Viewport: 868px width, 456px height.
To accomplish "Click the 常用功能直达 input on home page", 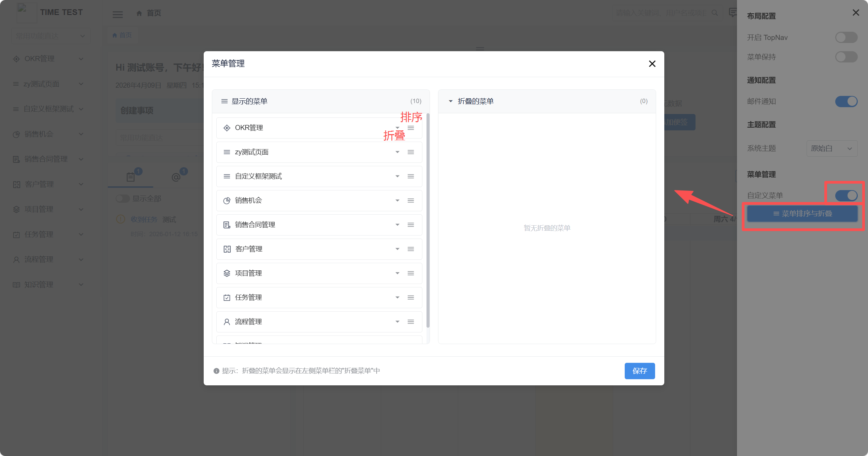I will 160,138.
